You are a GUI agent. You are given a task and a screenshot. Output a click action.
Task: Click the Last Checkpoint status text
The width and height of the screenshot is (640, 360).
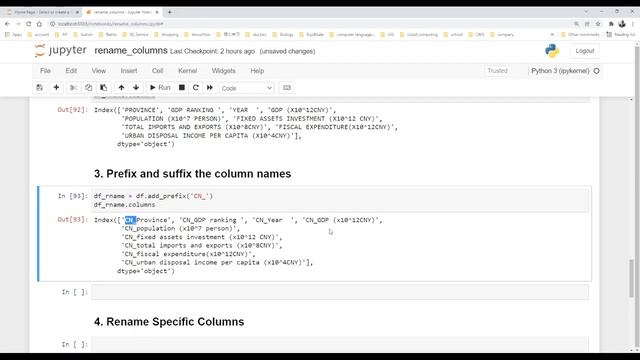pos(212,51)
